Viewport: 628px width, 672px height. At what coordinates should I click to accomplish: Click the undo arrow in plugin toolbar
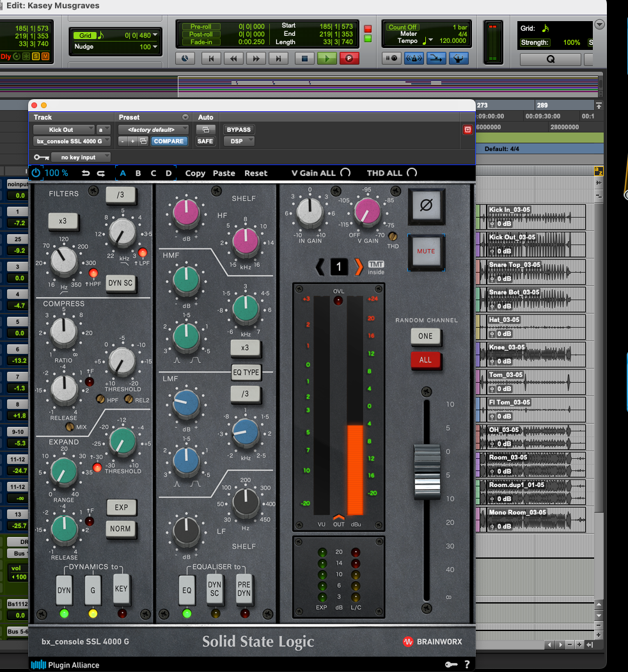86,173
